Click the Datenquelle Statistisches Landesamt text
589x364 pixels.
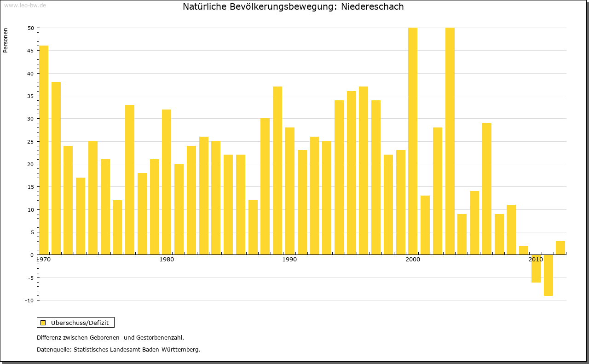(118, 349)
